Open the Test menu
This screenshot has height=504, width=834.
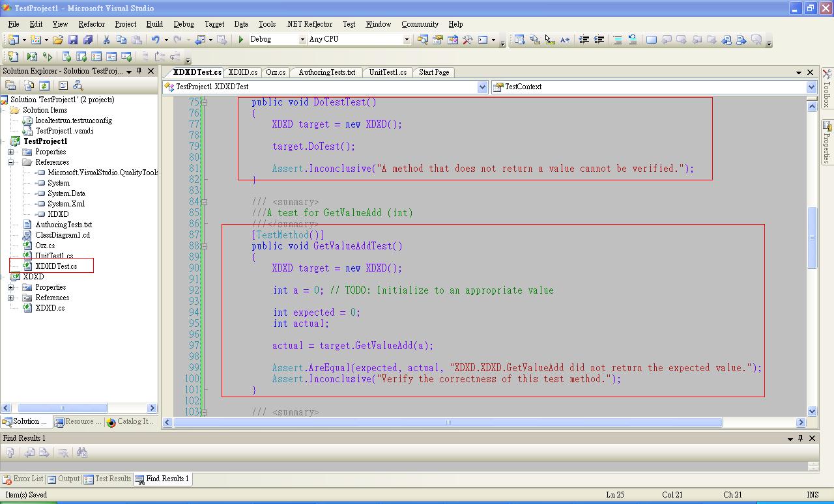pyautogui.click(x=349, y=24)
